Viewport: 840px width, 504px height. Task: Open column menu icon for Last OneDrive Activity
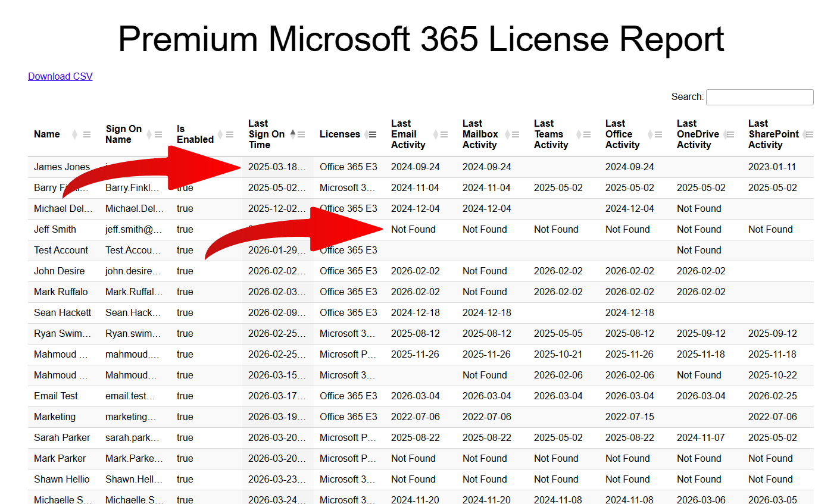click(730, 134)
